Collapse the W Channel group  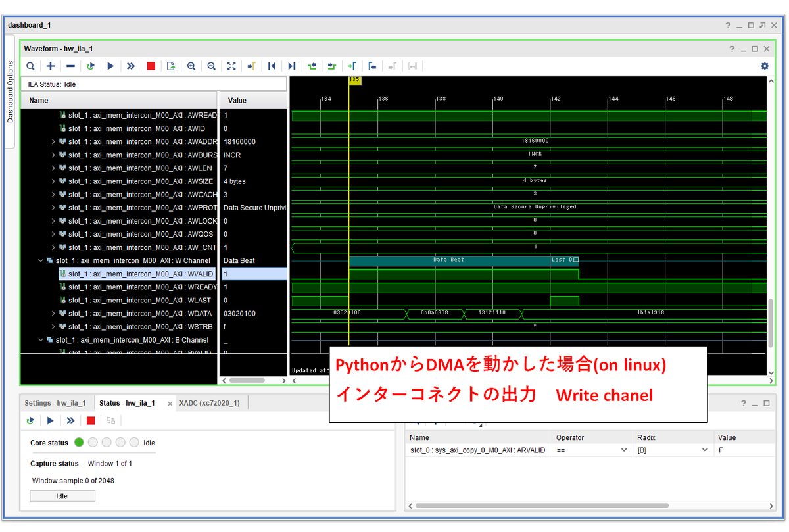[41, 260]
